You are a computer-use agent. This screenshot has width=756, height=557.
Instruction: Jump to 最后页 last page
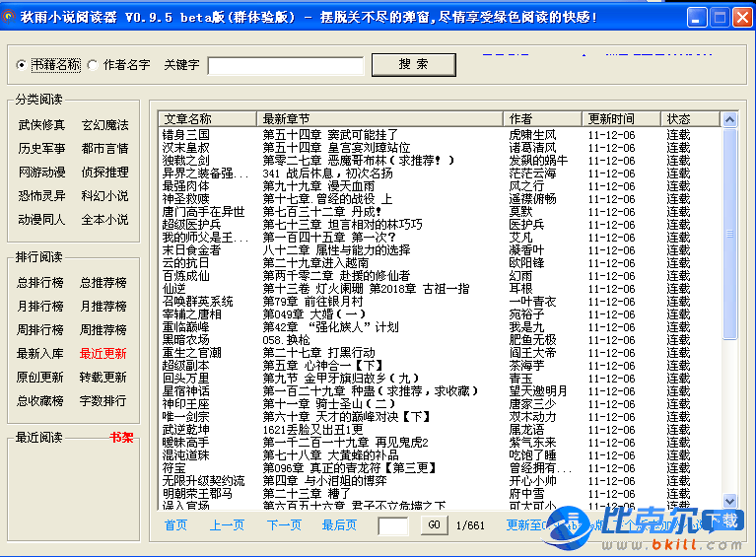[x=339, y=525]
